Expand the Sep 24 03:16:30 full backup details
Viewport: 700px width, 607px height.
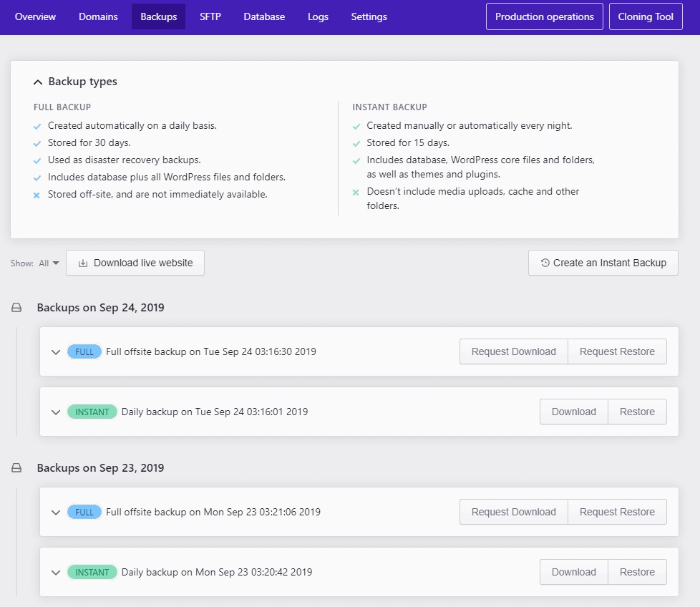click(56, 352)
